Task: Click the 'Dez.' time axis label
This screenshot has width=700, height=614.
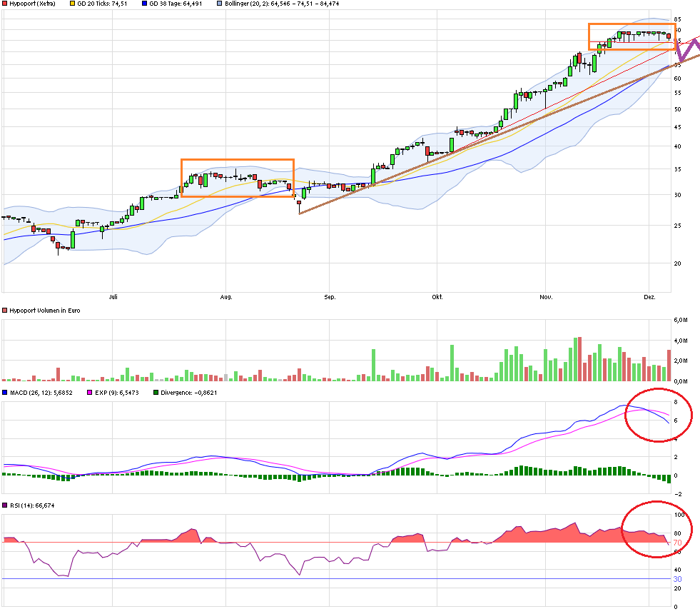Action: pos(649,297)
